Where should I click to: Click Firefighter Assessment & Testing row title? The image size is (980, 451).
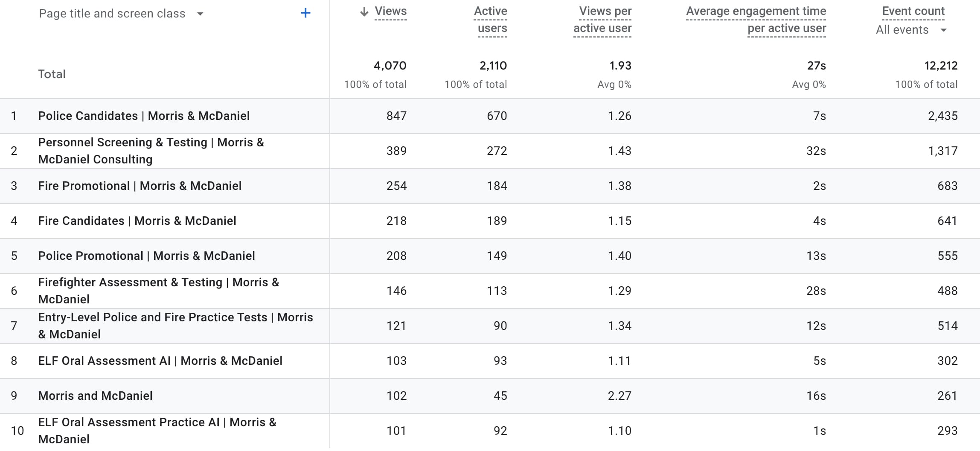158,291
